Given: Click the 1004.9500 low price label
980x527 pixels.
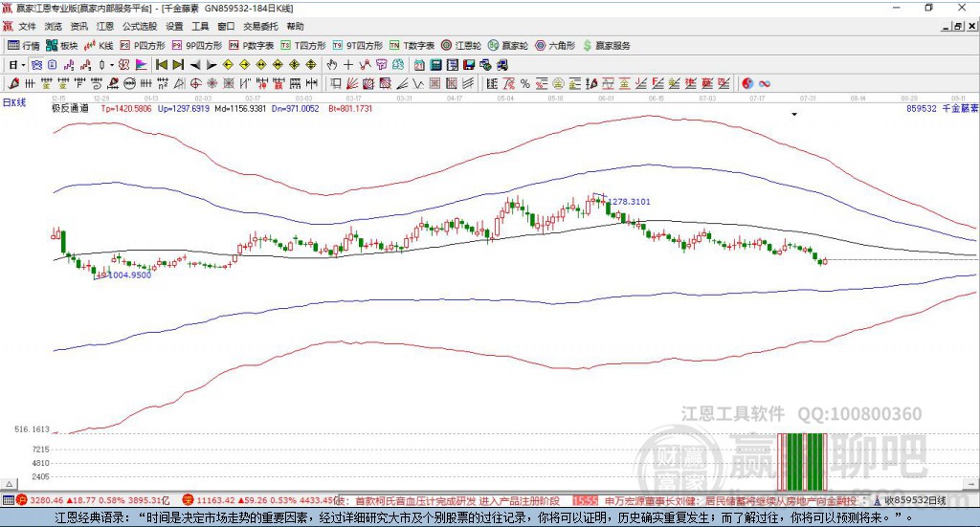Looking at the screenshot, I should [x=129, y=274].
